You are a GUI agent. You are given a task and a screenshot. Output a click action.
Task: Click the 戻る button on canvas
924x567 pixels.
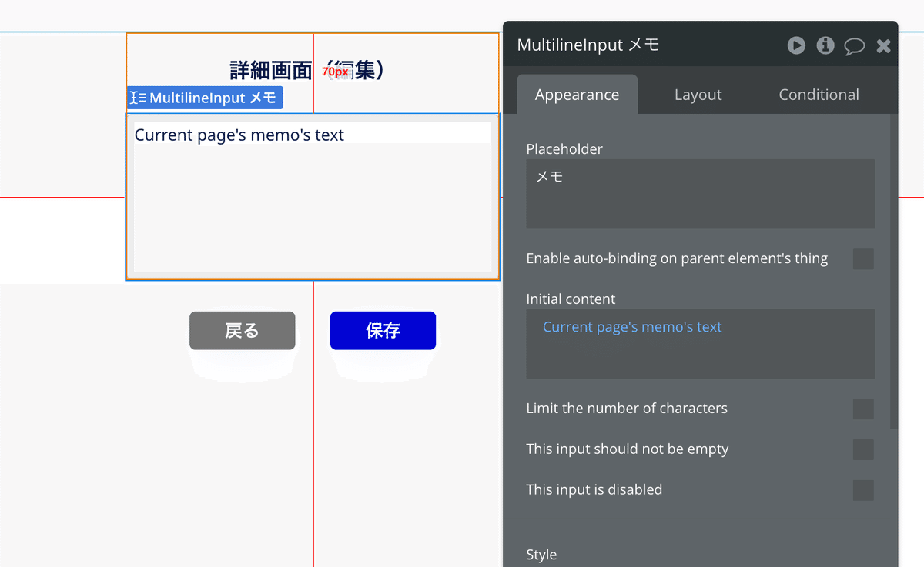coord(242,331)
